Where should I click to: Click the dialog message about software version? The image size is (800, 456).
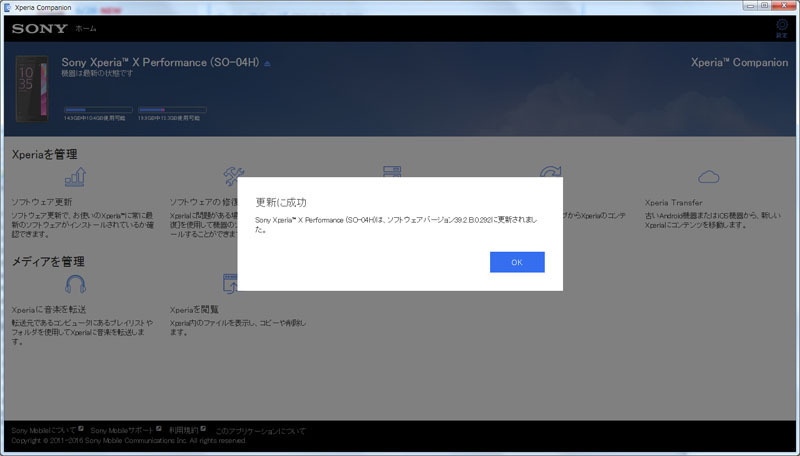396,224
